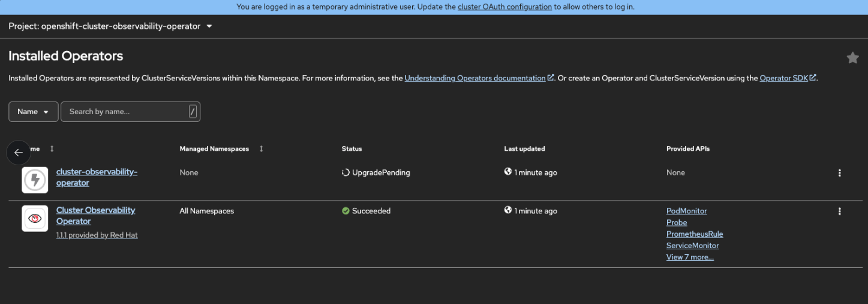Image resolution: width=868 pixels, height=304 pixels.
Task: Open the Cluster Observability Operator link
Action: (95, 216)
